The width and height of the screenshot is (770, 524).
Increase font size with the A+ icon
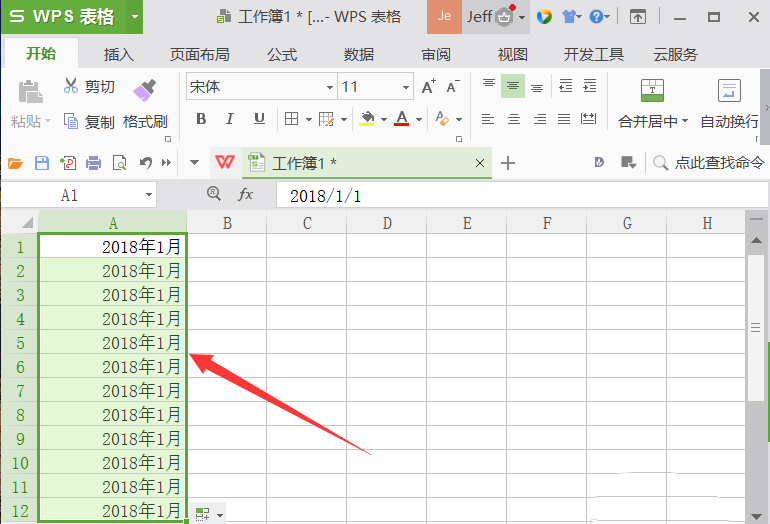click(x=428, y=87)
